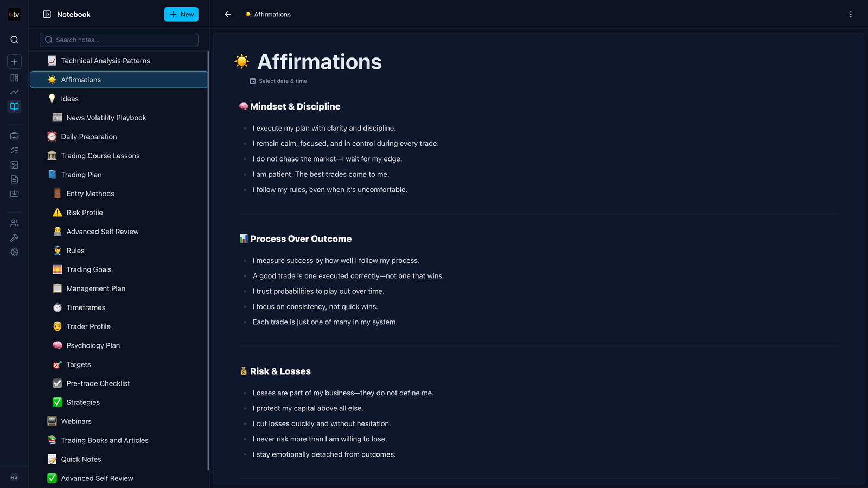Open the dashboard layout icon
Viewport: 868px width, 488px height.
click(x=15, y=78)
